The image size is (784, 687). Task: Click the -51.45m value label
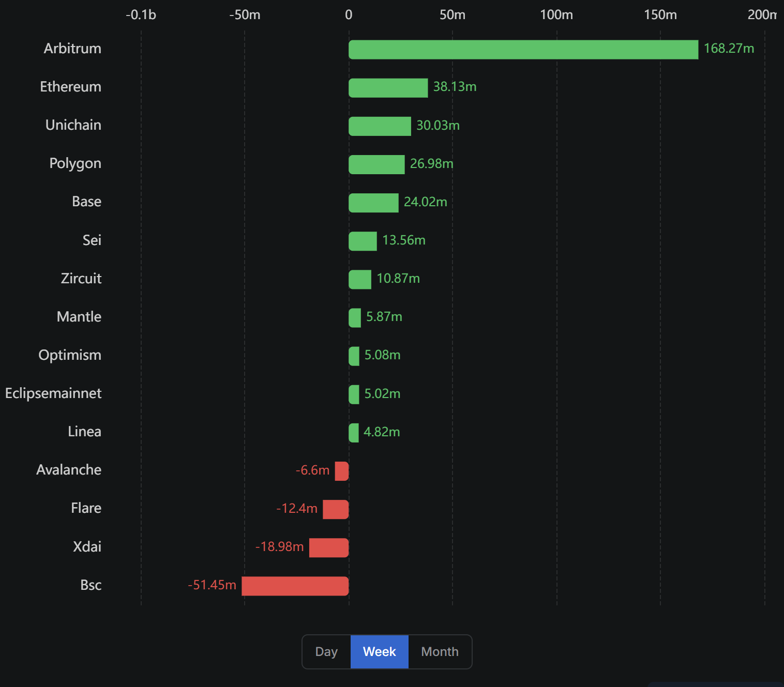click(212, 585)
